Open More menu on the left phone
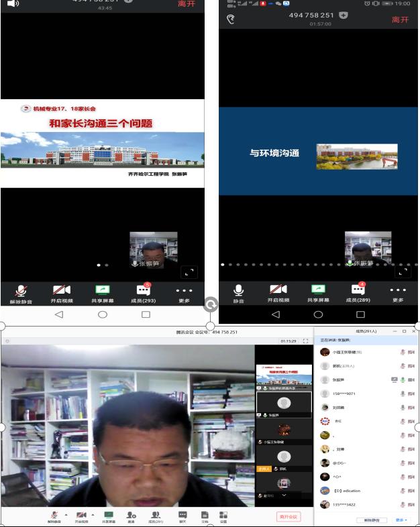Viewport: 420px width, 527px height. pos(184,292)
